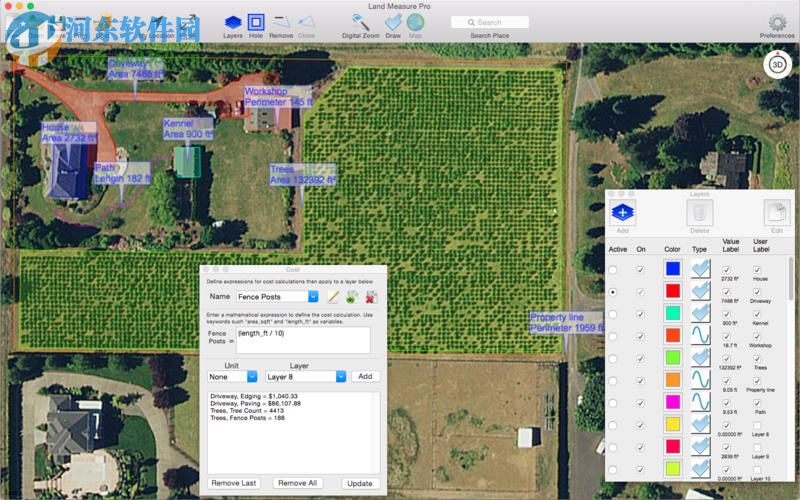Click the wave Type icon of Path layer
Viewport: 800px width, 500px height.
tap(701, 402)
